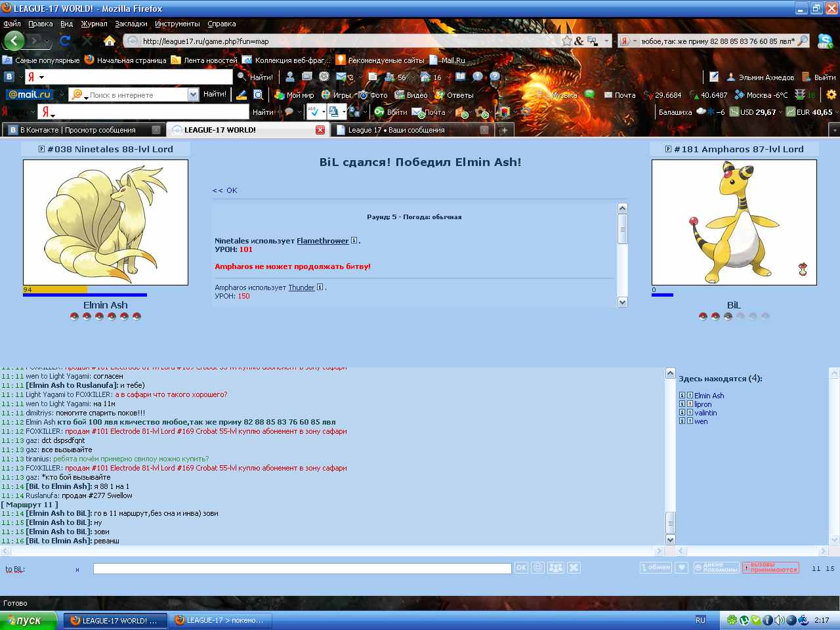Click the Выйти logout button
840x630 pixels.
coord(819,77)
